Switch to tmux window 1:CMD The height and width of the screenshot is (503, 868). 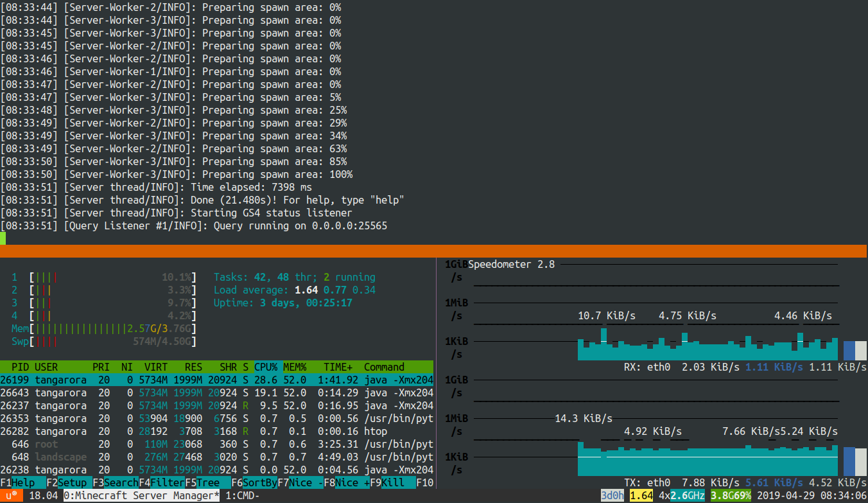(242, 495)
